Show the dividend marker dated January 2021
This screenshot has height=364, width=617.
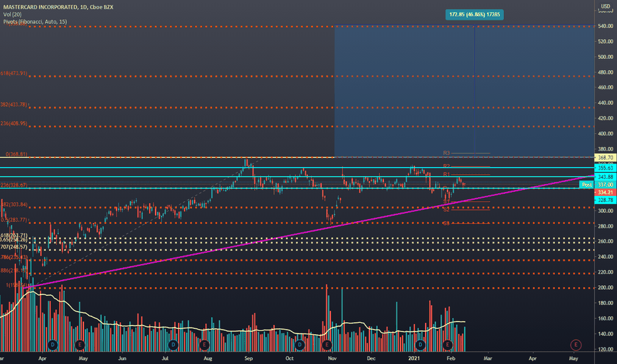pyautogui.click(x=420, y=345)
